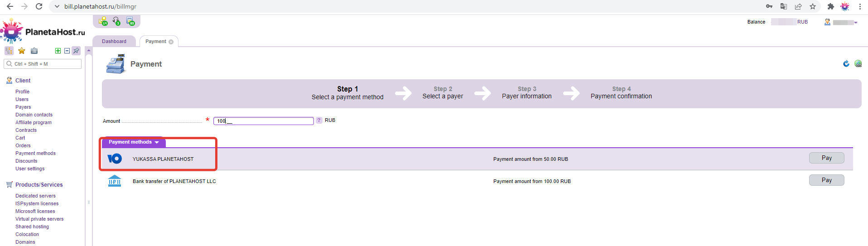The image size is (868, 246).
Task: Open the Payment methods dropdown header
Action: [134, 142]
